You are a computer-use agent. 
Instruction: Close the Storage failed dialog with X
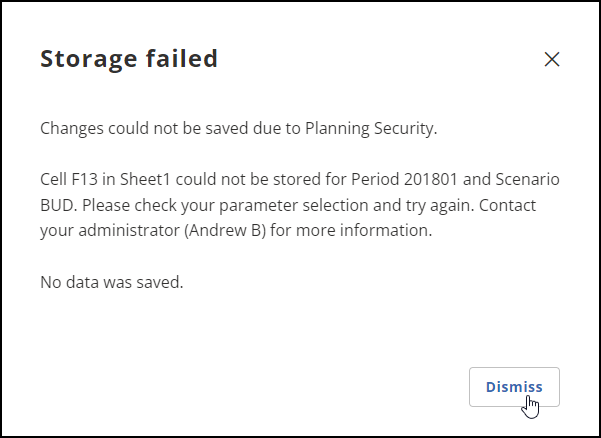click(551, 59)
